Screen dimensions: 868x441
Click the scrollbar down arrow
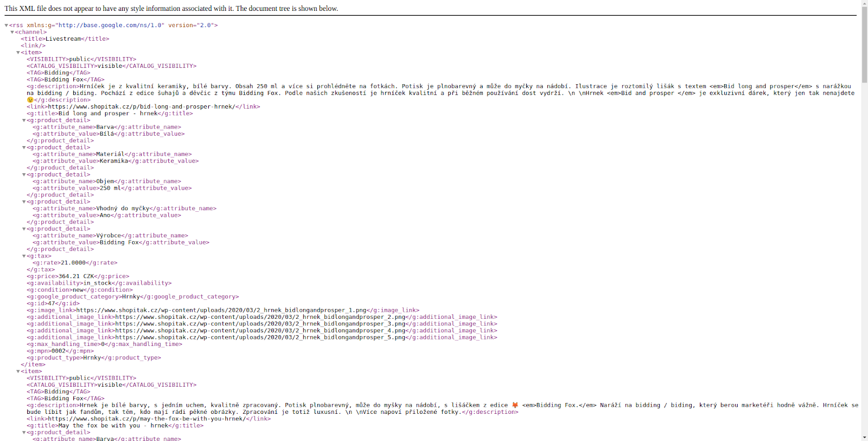pos(864,437)
